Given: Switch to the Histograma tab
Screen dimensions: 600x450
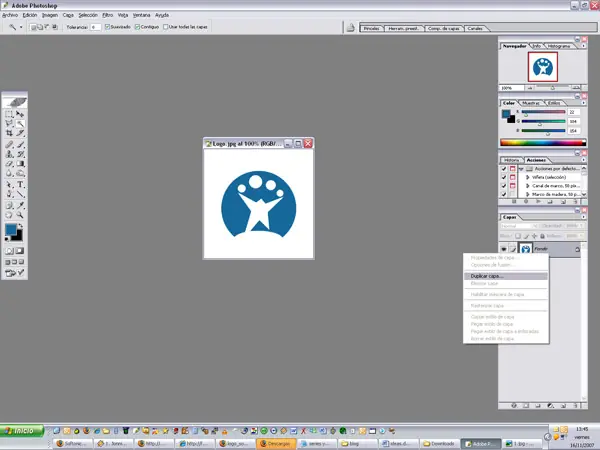Looking at the screenshot, I should (559, 46).
